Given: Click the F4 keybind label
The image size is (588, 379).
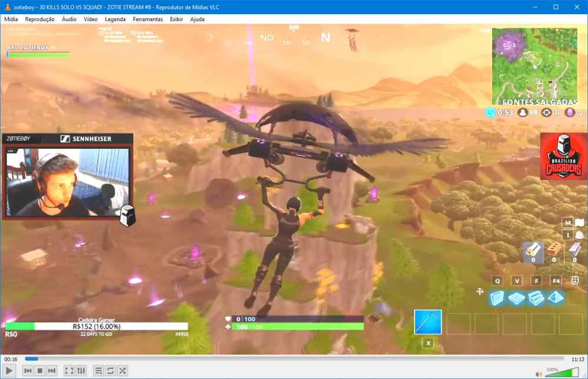Looking at the screenshot, I should [x=556, y=281].
